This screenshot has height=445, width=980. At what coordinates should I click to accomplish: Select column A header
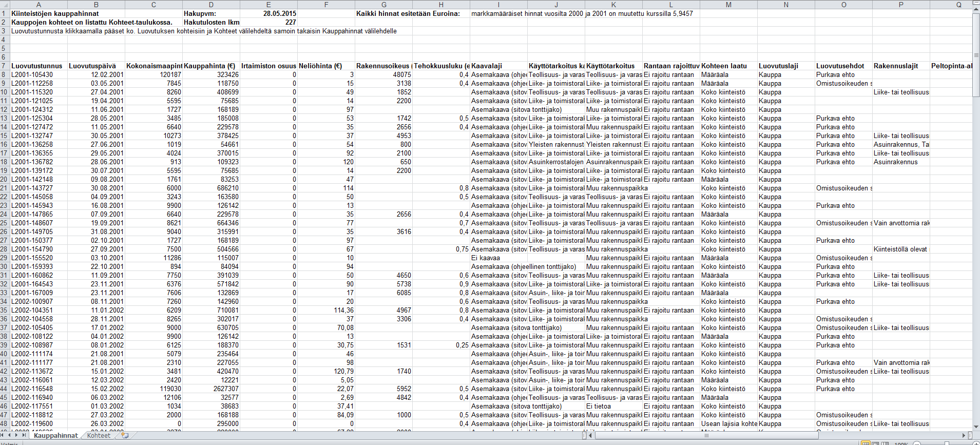[39, 5]
